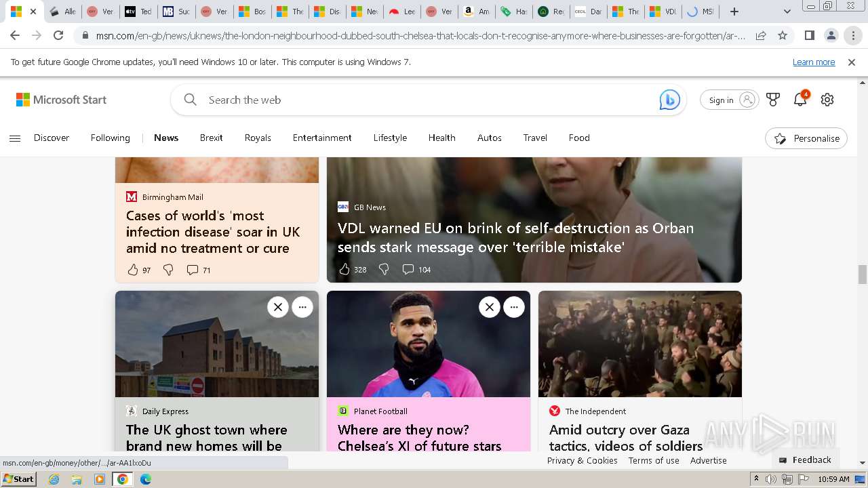Reload the page in Chrome

pos(58,35)
